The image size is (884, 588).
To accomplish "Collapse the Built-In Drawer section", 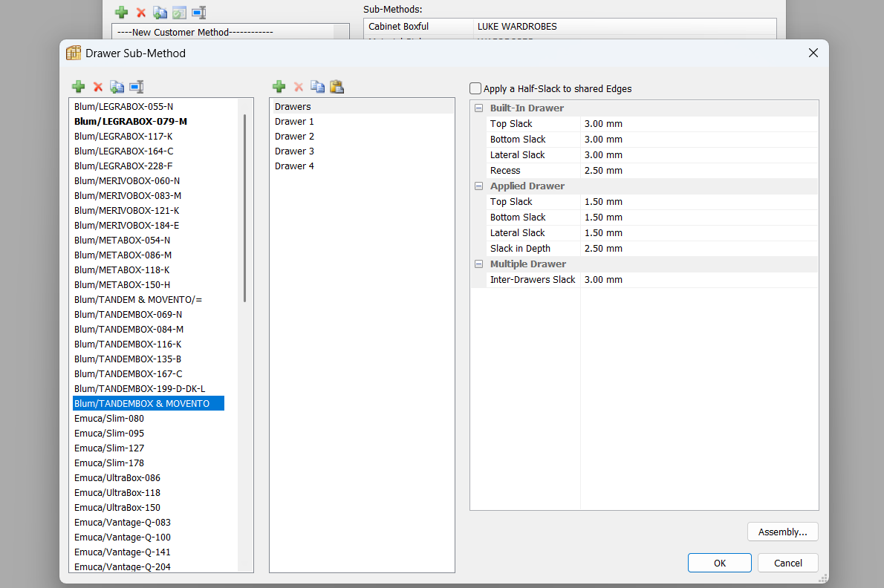I will coord(479,108).
